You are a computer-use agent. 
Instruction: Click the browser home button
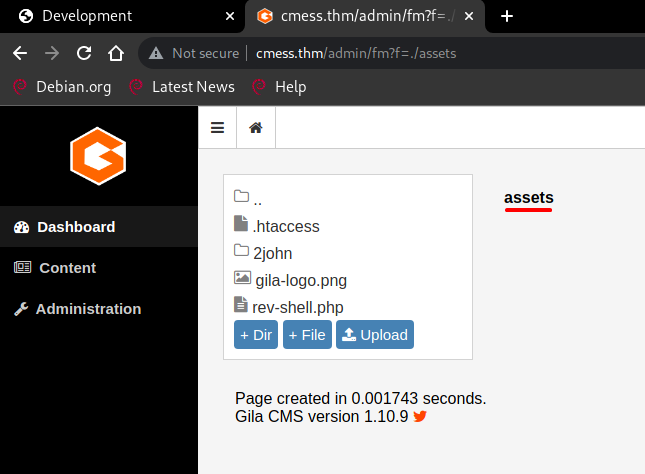tap(116, 53)
